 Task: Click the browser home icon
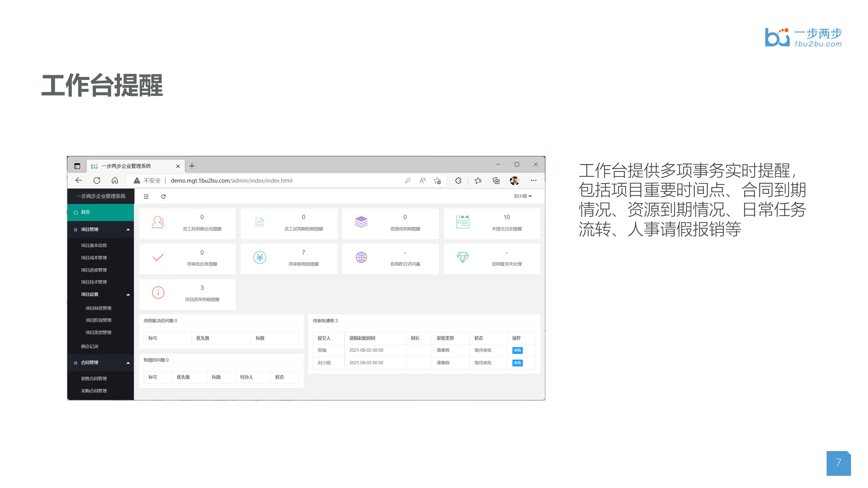115,180
